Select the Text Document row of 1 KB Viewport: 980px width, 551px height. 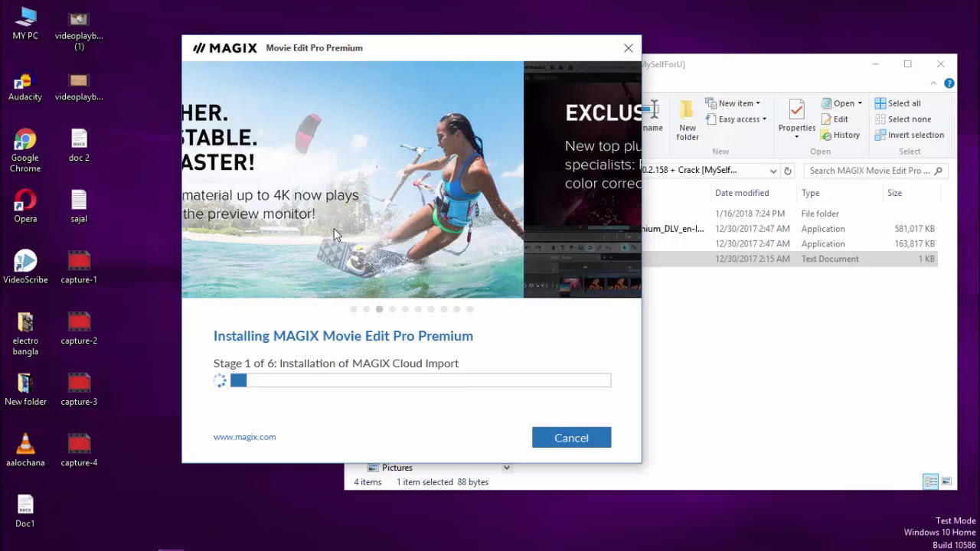tap(789, 259)
